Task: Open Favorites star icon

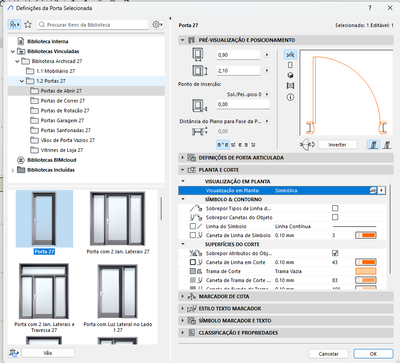Action: [28, 24]
